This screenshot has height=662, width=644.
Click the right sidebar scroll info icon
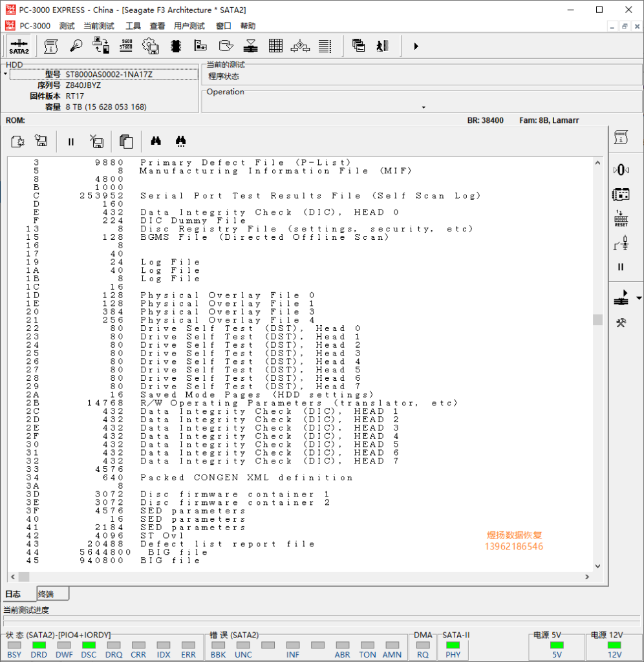621,137
